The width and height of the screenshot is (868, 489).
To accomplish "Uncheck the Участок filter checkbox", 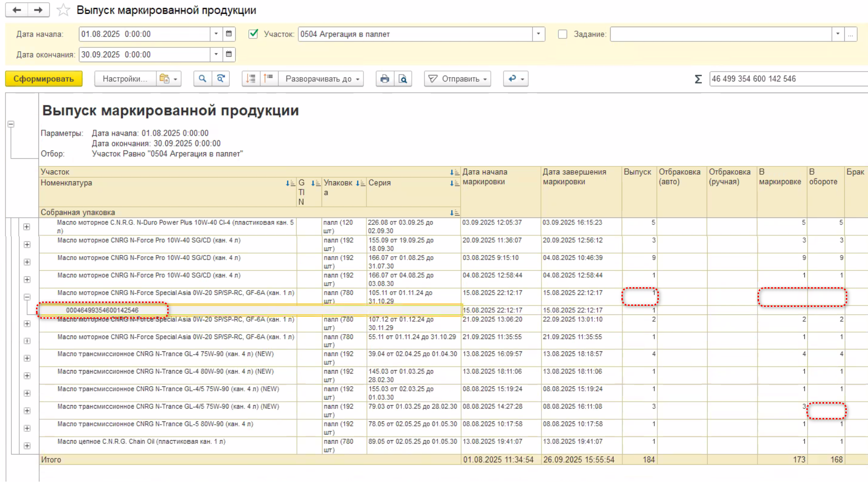I will pos(253,34).
